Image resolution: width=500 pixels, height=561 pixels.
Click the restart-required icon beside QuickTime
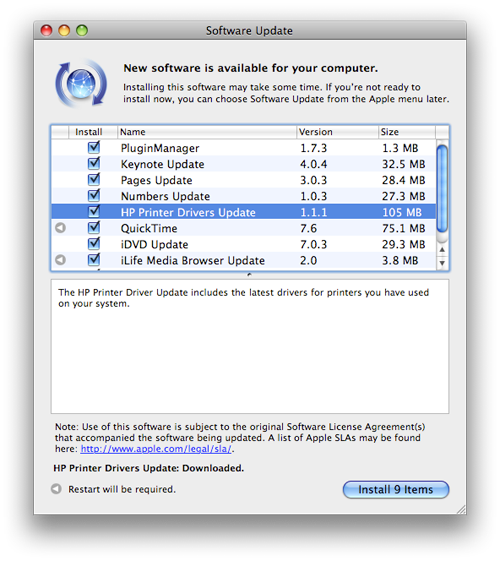[x=60, y=228]
